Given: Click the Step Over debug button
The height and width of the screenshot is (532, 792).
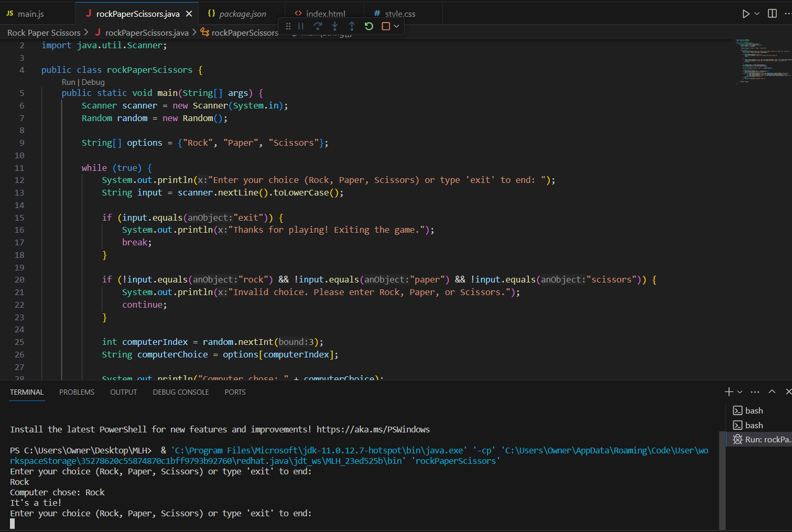Looking at the screenshot, I should 318,26.
